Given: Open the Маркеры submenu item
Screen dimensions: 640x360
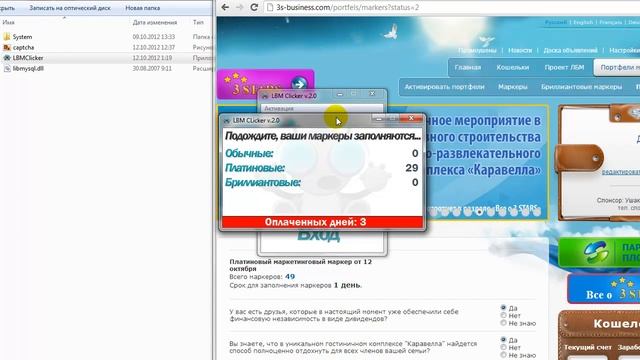Looking at the screenshot, I should click(513, 87).
